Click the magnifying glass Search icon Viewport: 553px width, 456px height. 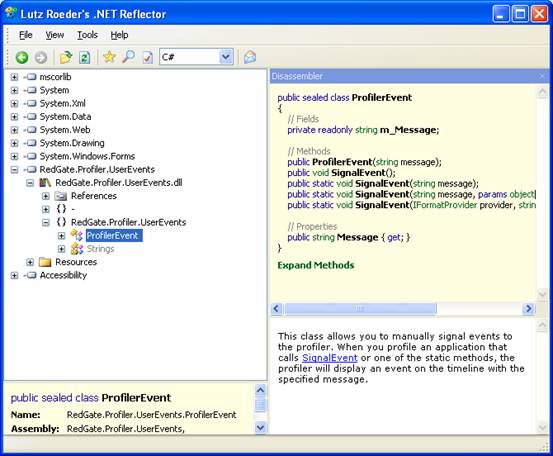128,57
